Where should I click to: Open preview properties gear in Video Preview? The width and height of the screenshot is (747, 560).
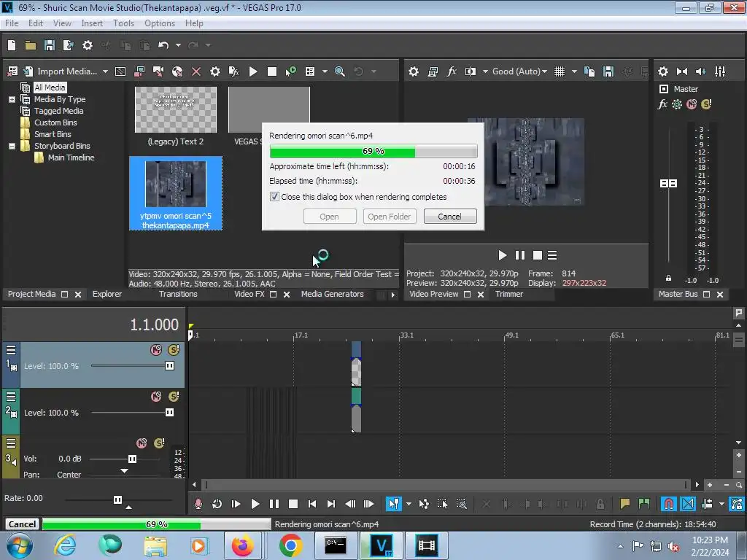pyautogui.click(x=414, y=71)
